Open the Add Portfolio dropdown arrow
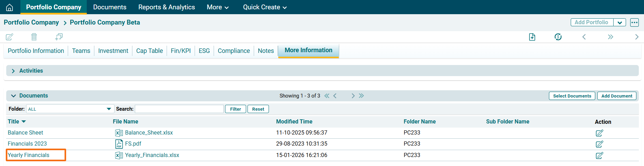The width and height of the screenshot is (644, 166). pos(619,22)
